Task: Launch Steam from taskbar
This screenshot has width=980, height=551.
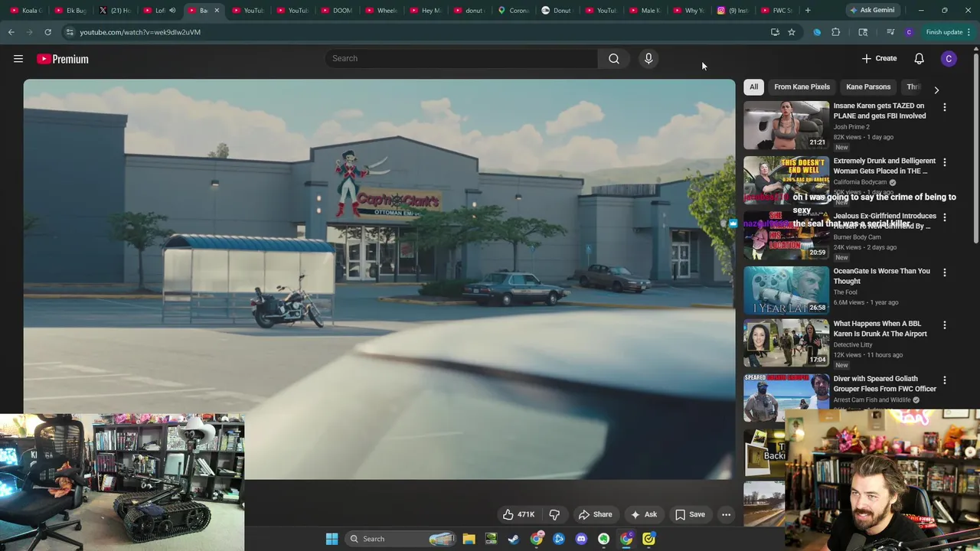Action: (x=513, y=539)
